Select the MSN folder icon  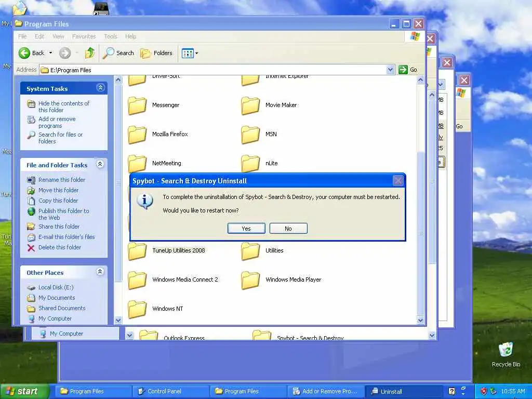tap(250, 135)
